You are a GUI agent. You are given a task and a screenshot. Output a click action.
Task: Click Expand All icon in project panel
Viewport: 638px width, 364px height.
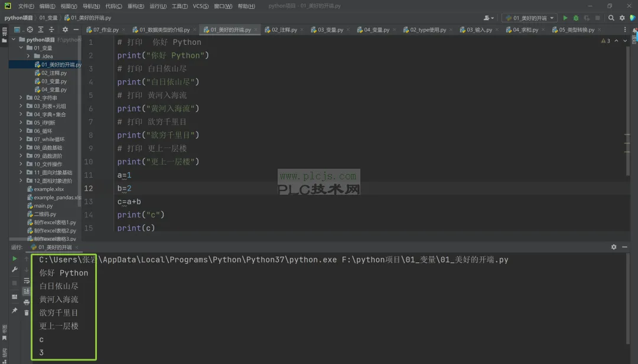pos(41,29)
